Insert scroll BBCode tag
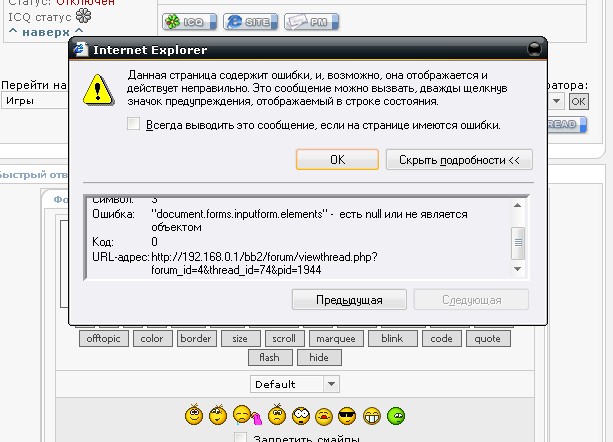This screenshot has height=442, width=613. pos(284,338)
